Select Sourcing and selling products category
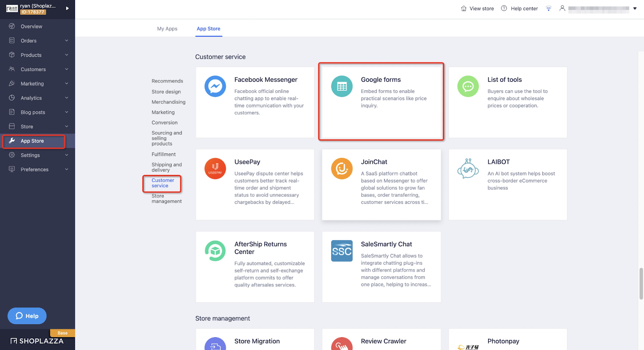The image size is (644, 350). coord(167,138)
